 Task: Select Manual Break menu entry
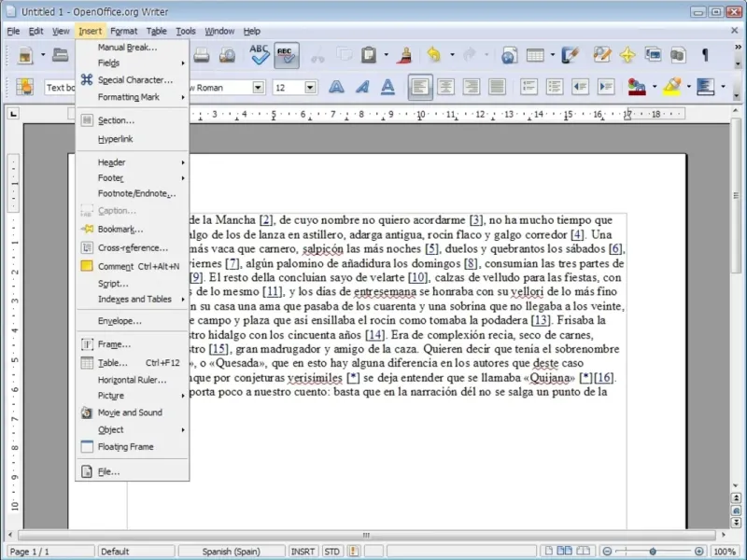(x=133, y=48)
